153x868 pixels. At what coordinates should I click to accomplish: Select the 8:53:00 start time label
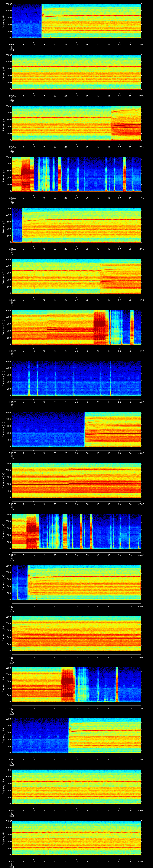coord(12,861)
